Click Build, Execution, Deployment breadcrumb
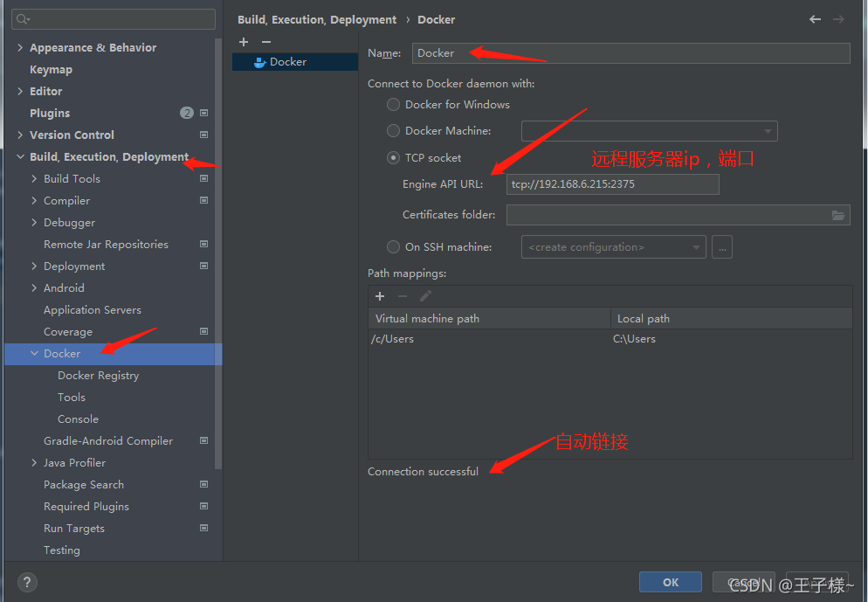Viewport: 868px width, 602px height. (317, 20)
